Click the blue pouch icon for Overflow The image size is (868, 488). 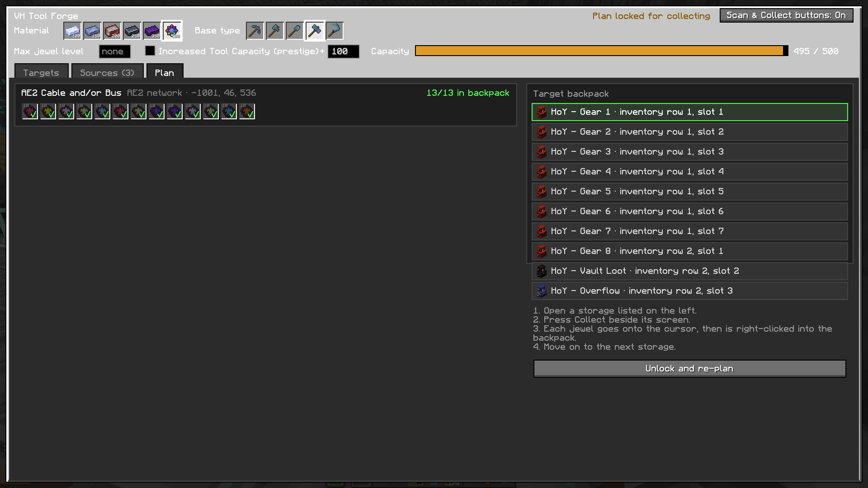click(541, 291)
